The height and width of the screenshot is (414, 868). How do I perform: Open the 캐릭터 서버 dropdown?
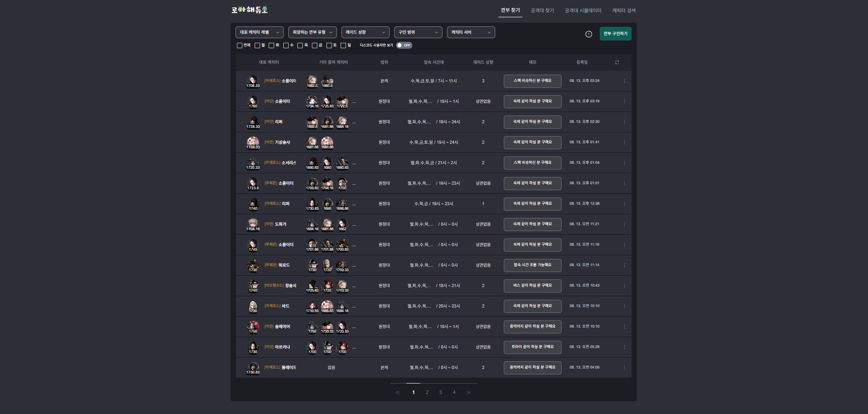pos(471,32)
